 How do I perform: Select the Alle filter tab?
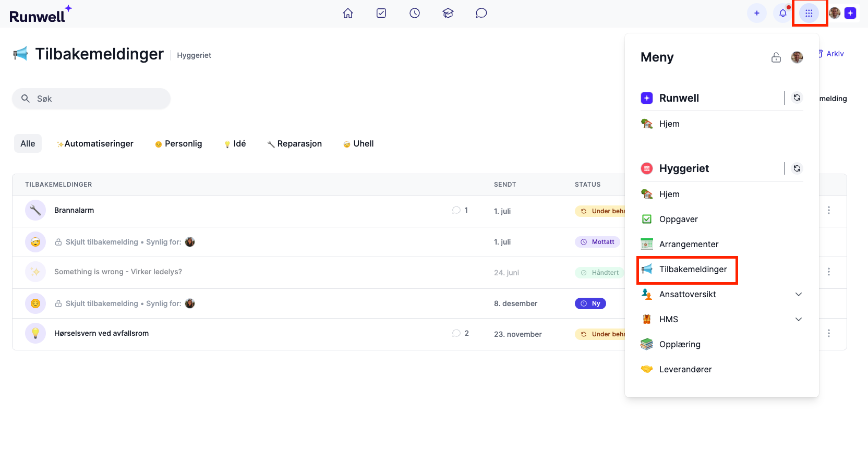[x=28, y=143]
